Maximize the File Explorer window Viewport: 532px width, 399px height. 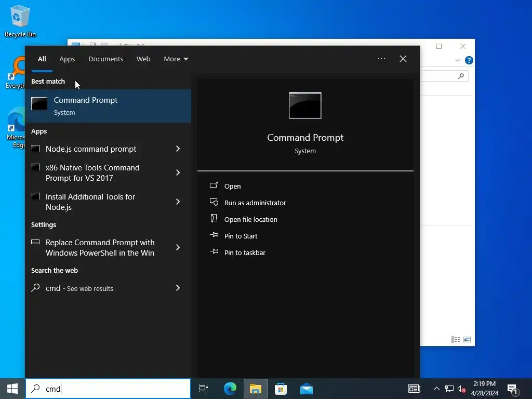[x=439, y=46]
